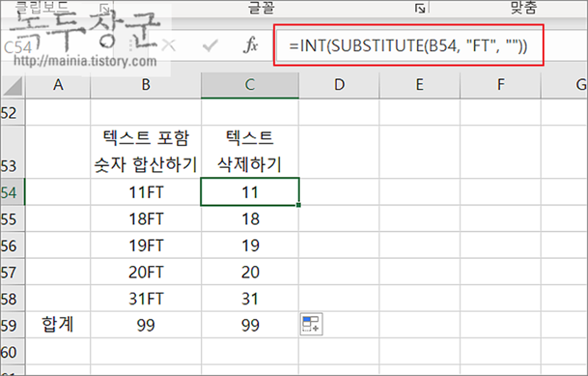Image resolution: width=588 pixels, height=376 pixels.
Task: Select column C header
Action: 250,86
